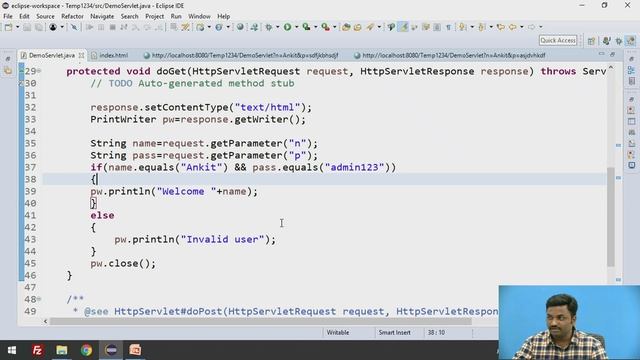640x360 pixels.
Task: Click cursor position "38 : 10" in status bar
Action: [436, 333]
